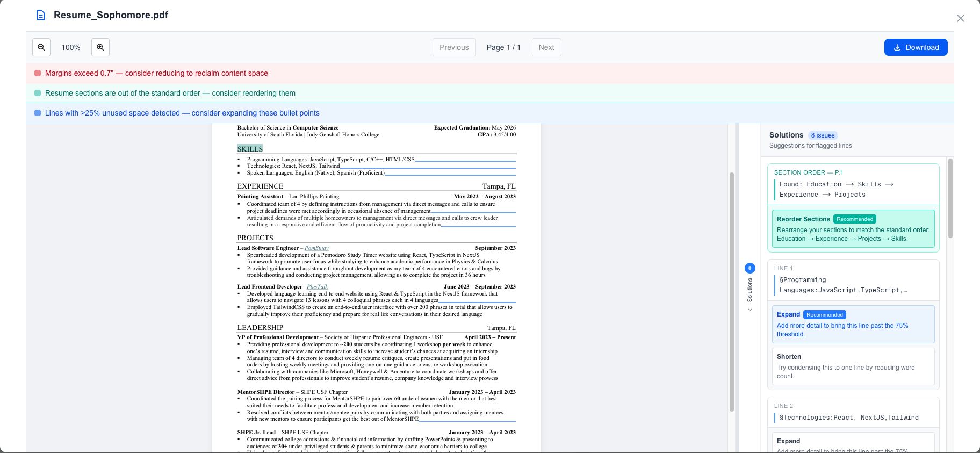This screenshot has width=980, height=453.
Task: Download the resume PDF
Action: tap(916, 47)
